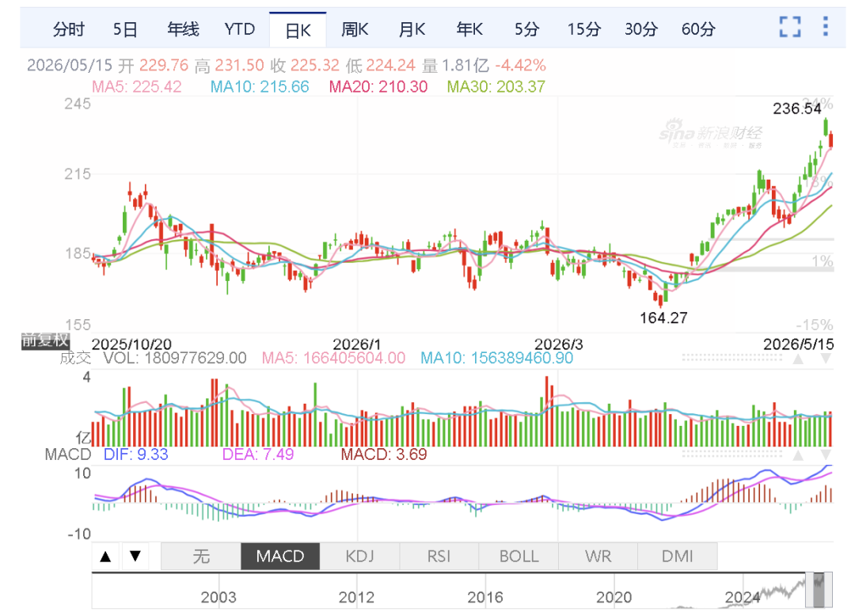Click gray down triangle in volume panel

[x=826, y=359]
